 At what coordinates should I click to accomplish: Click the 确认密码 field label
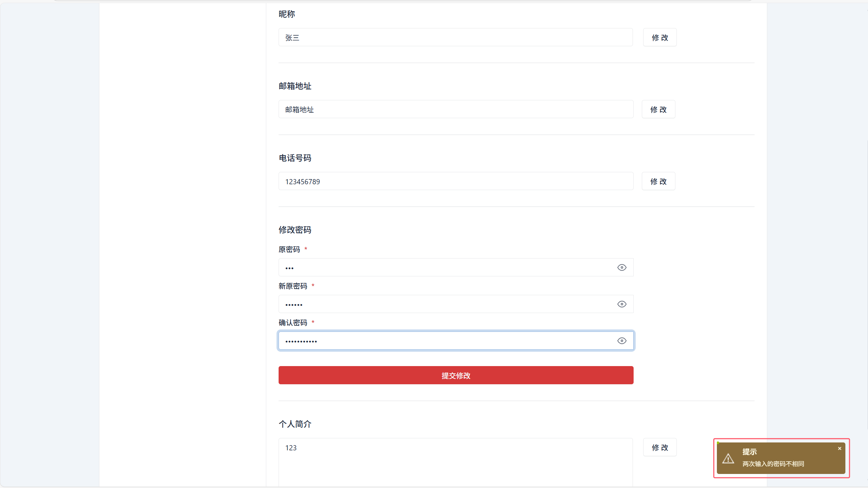pyautogui.click(x=293, y=323)
